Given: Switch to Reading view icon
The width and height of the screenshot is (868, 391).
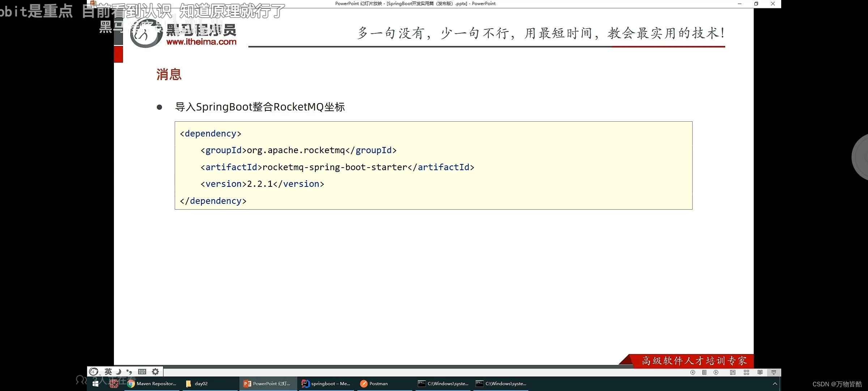Looking at the screenshot, I should click(760, 373).
